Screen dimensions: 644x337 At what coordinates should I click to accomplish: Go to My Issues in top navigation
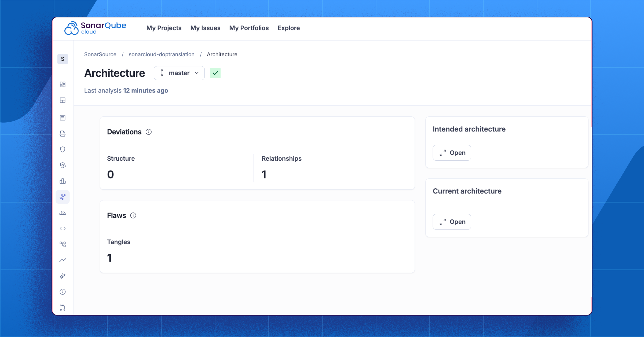point(205,28)
